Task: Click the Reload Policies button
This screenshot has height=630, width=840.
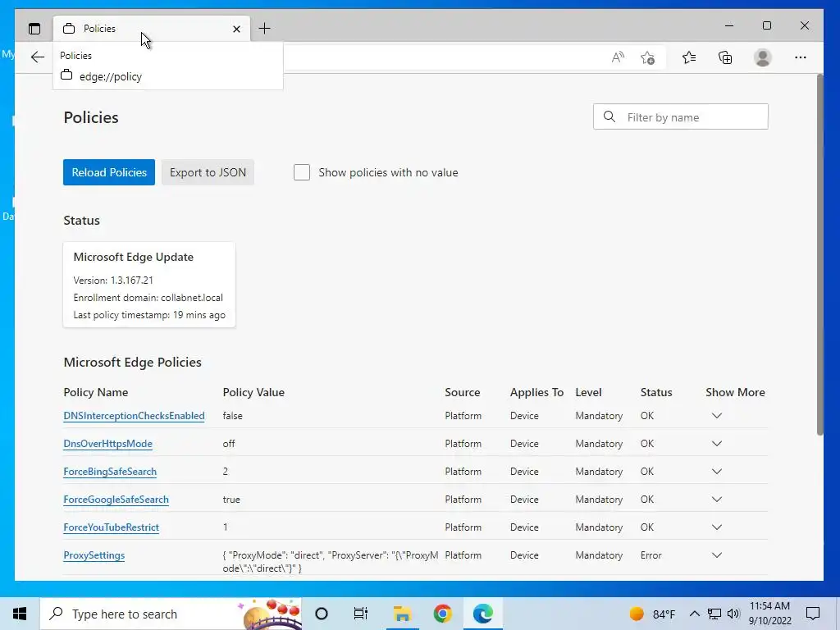Action: click(109, 172)
